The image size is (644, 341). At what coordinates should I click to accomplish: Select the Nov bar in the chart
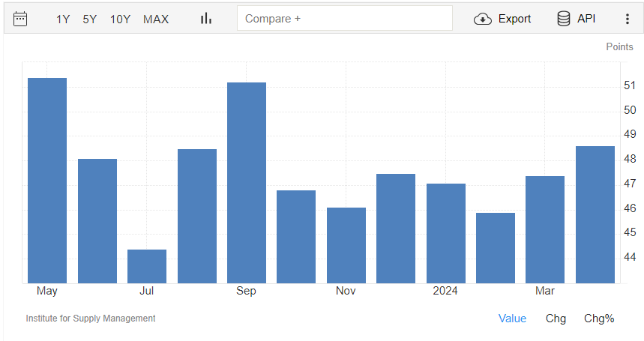pos(346,245)
